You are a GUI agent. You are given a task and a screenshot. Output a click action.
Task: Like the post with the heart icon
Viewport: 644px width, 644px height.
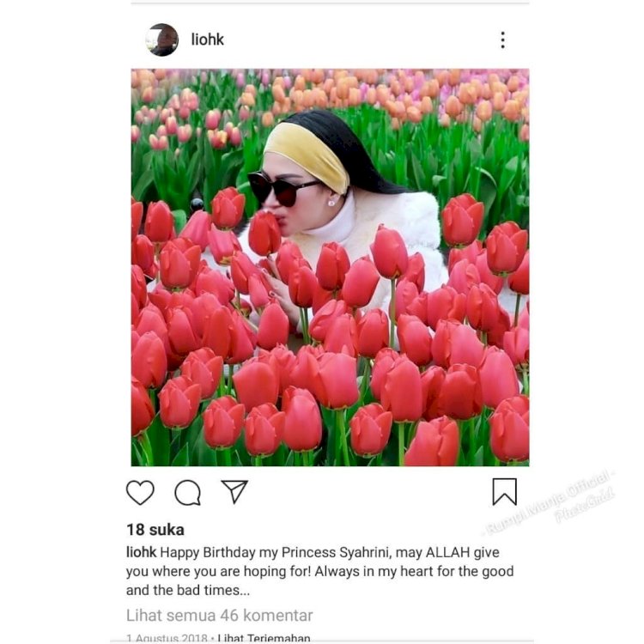point(140,492)
